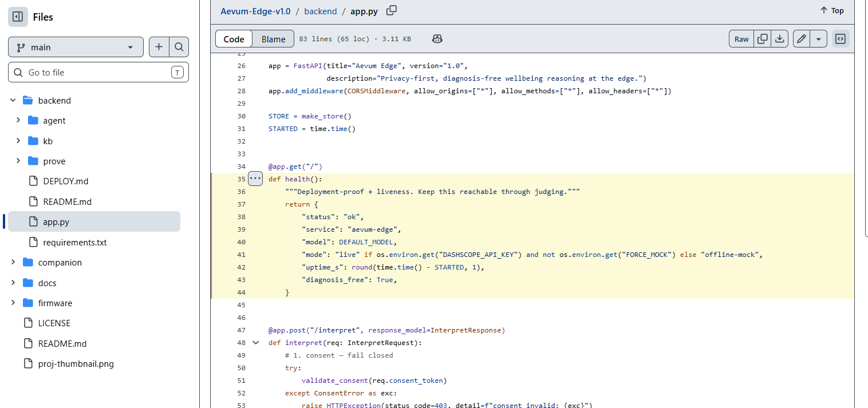Click the '@app.get("/")' decorator text
Screen dimensions: 868x408
tap(295, 167)
